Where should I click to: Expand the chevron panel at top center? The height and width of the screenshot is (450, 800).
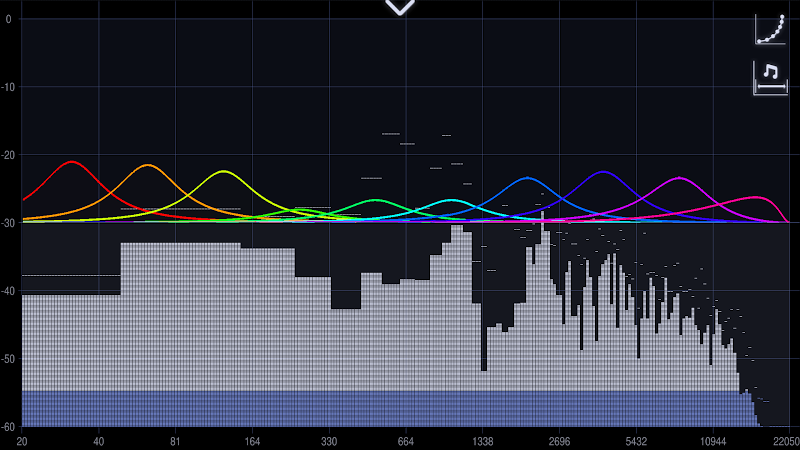coord(400,7)
